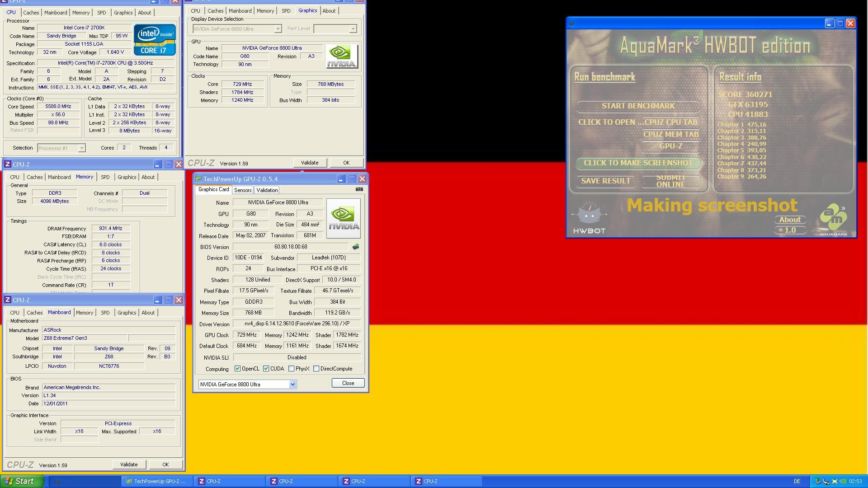Toggle the OpenCL checkbox in GPU-Z
The width and height of the screenshot is (868, 488).
[x=237, y=369]
